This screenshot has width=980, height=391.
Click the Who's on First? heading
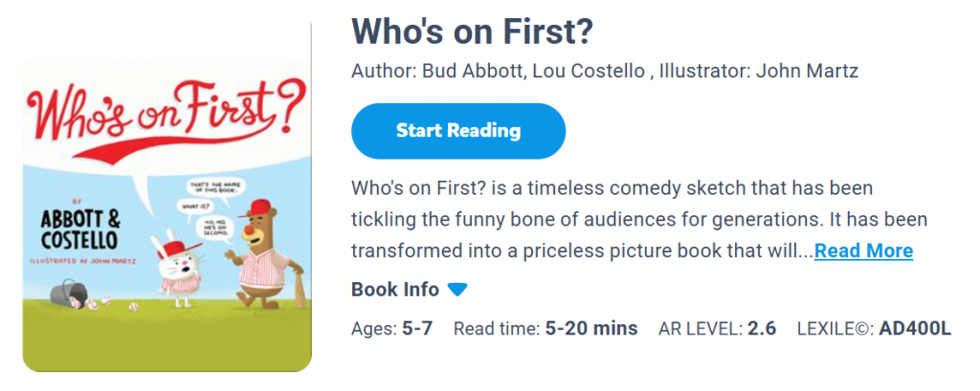[x=472, y=31]
